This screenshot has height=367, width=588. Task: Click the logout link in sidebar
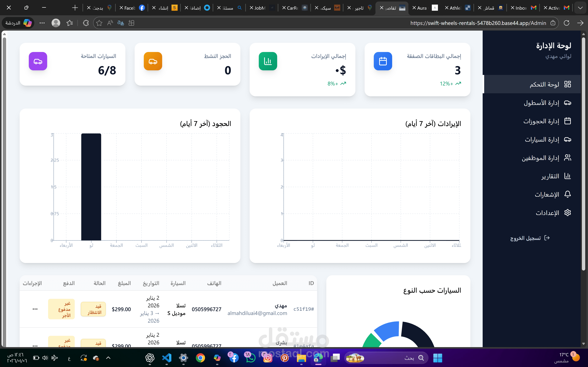[x=530, y=238]
